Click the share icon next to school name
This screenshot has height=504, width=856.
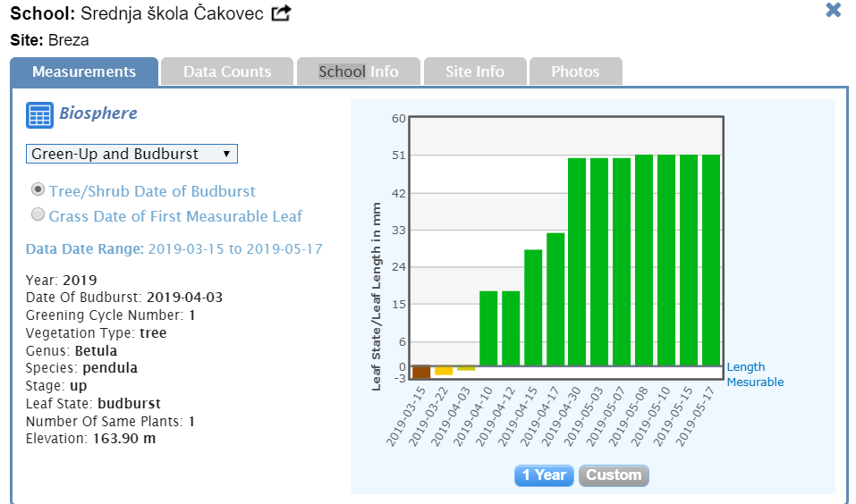click(x=282, y=13)
